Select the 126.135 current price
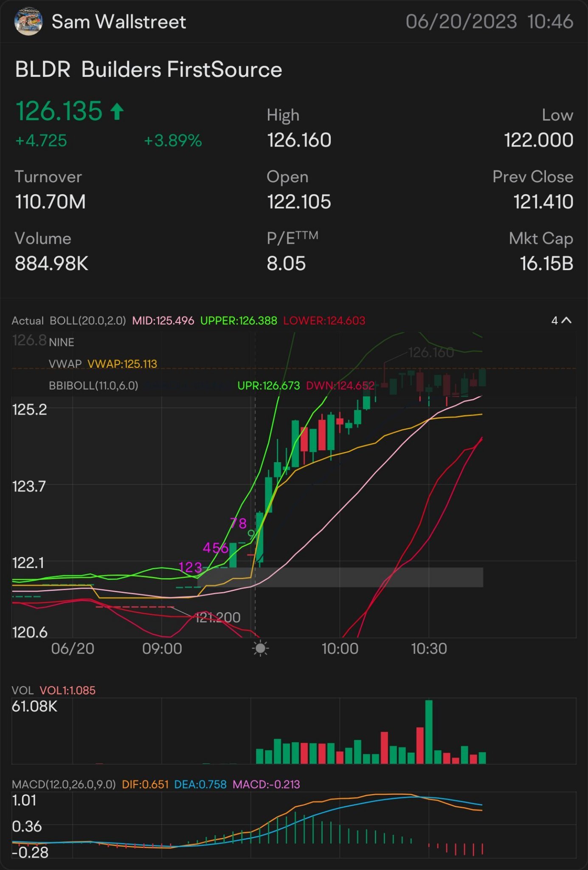This screenshot has height=870, width=588. [59, 111]
